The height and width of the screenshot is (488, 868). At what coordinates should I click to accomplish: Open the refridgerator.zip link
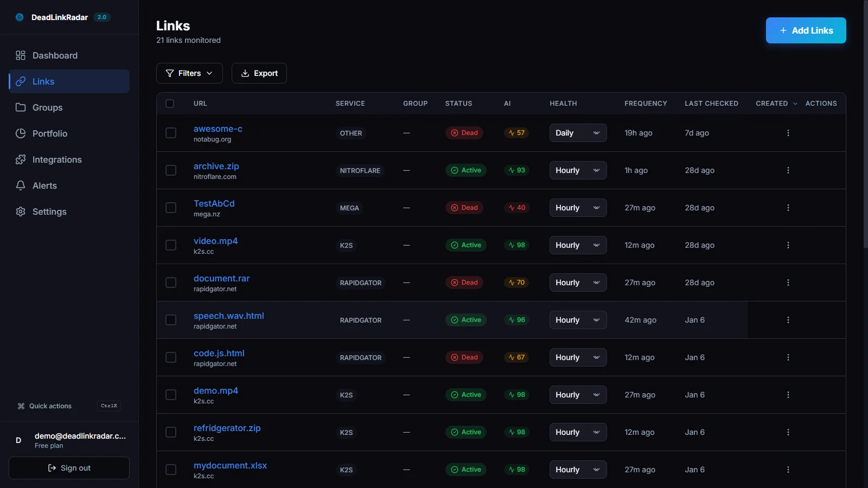coord(227,428)
